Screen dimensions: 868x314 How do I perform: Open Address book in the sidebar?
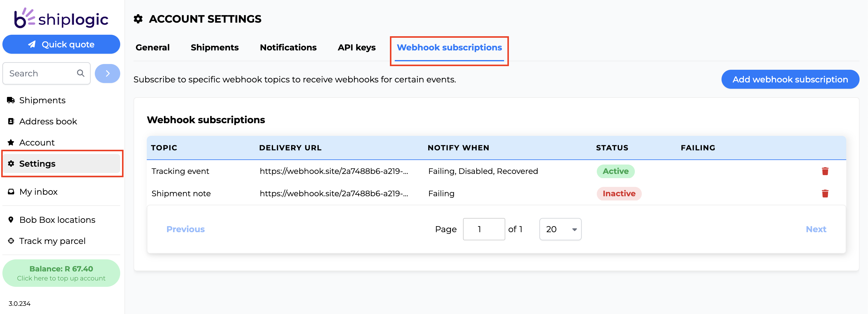coord(61,121)
